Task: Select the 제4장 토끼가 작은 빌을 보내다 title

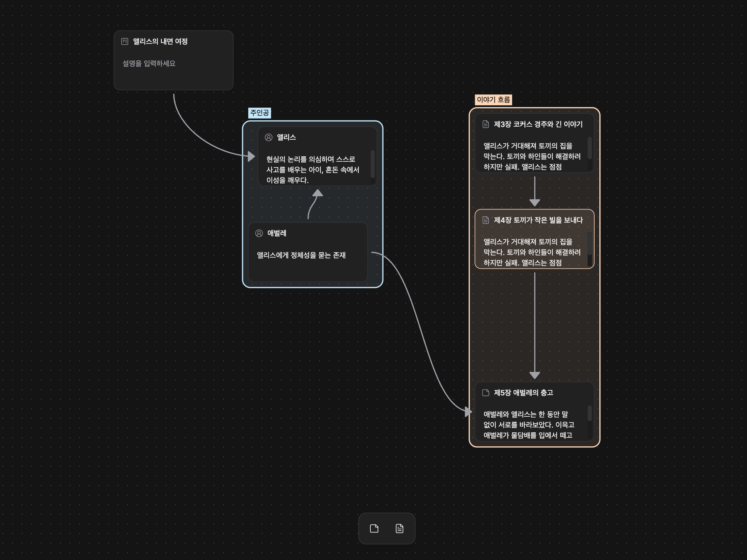Action: [x=538, y=220]
